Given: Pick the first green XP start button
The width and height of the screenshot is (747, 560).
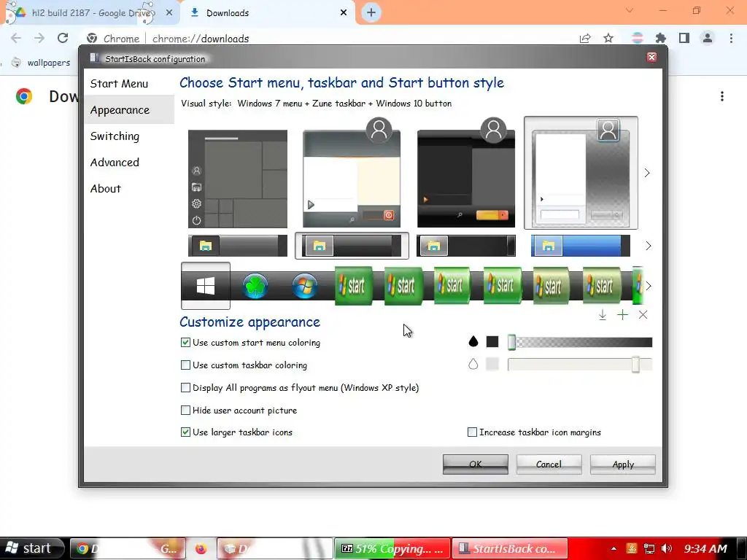Looking at the screenshot, I should pos(354,286).
